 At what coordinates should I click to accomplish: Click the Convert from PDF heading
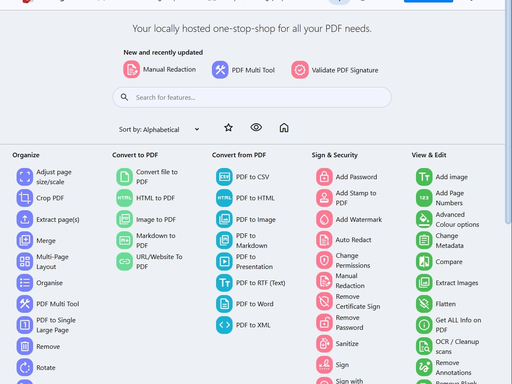coord(239,155)
